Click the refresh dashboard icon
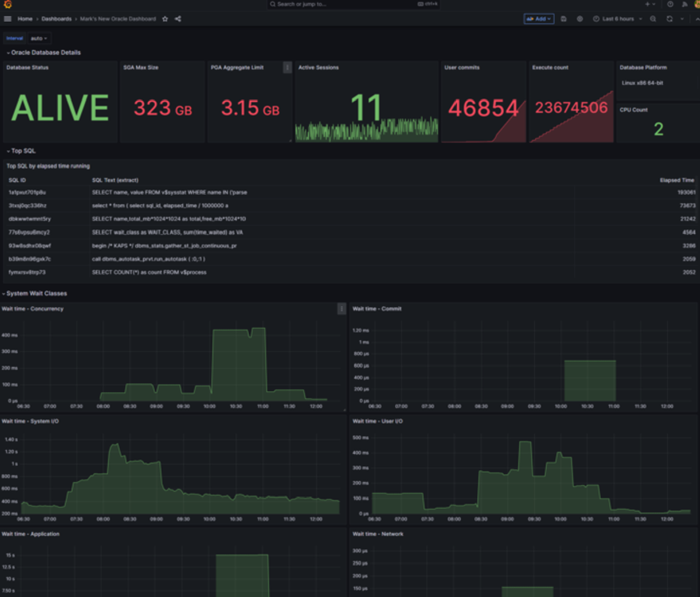700x597 pixels. [x=669, y=19]
